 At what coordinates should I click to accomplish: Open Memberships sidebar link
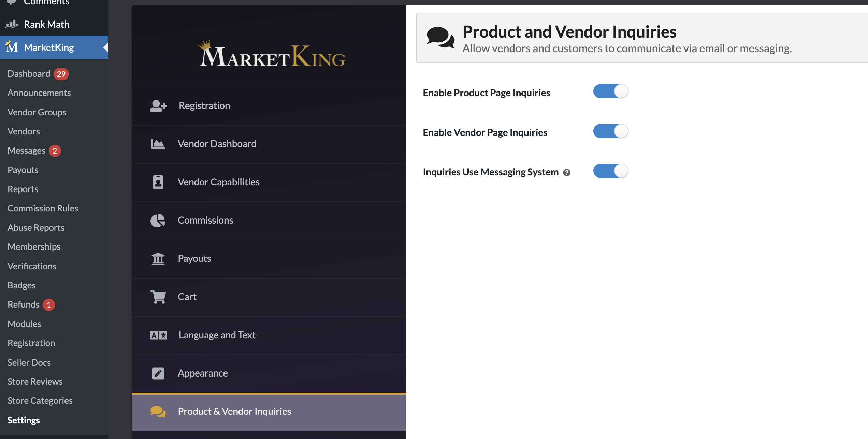coord(34,247)
